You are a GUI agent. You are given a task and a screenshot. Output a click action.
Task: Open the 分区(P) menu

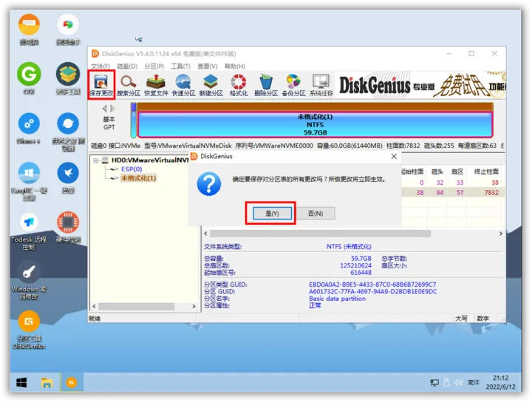[x=154, y=67]
